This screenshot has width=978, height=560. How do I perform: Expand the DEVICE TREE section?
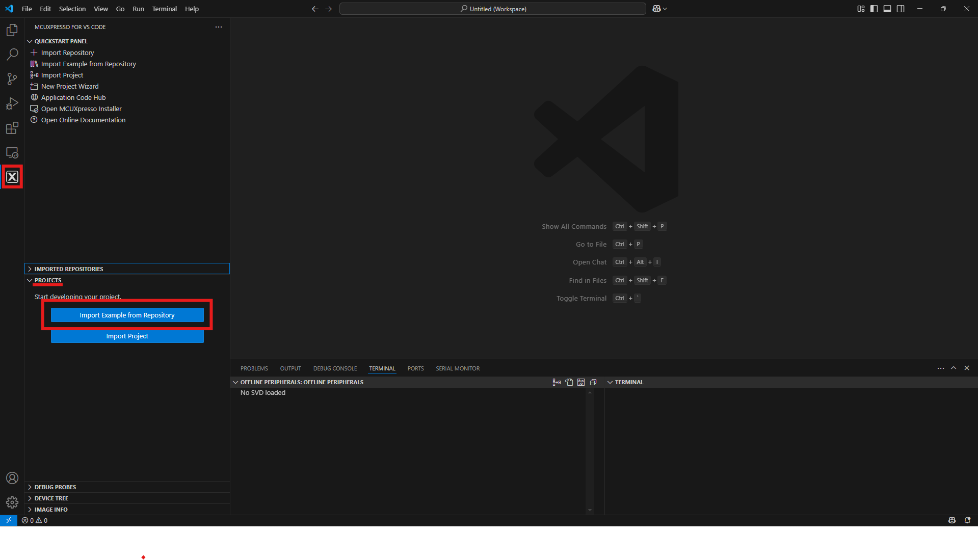tap(51, 498)
